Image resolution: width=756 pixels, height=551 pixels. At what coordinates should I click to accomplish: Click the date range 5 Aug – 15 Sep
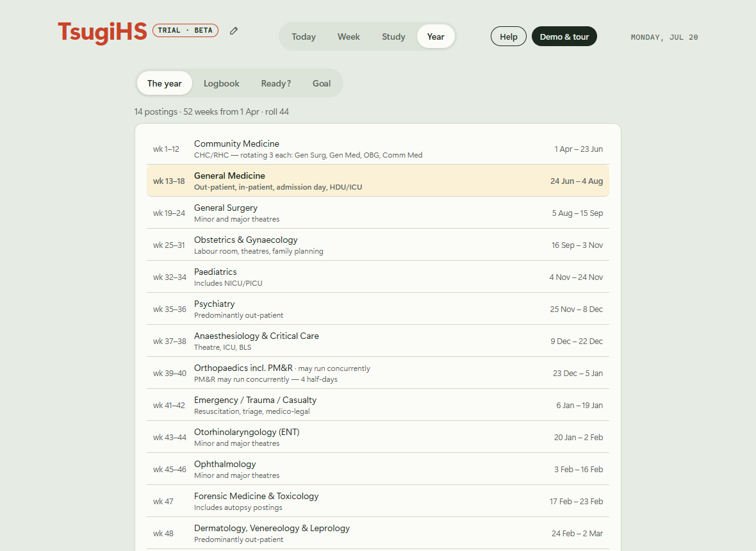tap(578, 213)
